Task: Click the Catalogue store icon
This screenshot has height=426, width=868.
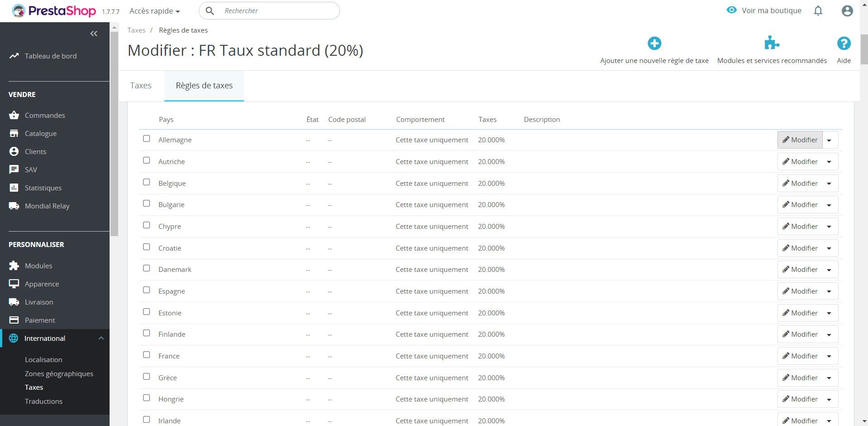Action: [x=14, y=133]
